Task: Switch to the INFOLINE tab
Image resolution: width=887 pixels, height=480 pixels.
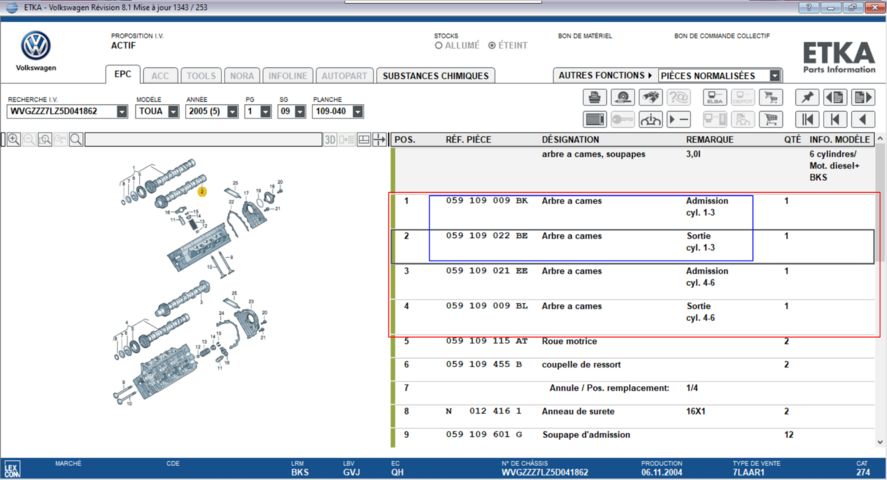Action: pos(288,76)
